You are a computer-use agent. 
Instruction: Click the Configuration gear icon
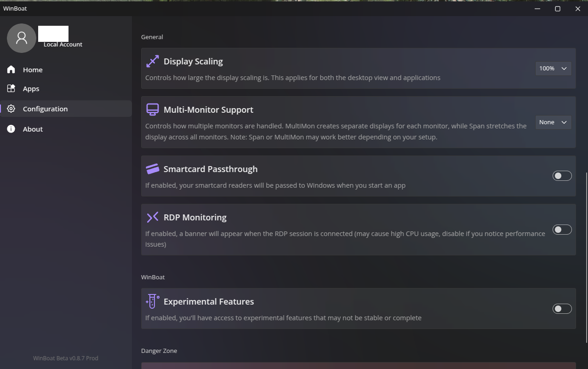click(11, 109)
